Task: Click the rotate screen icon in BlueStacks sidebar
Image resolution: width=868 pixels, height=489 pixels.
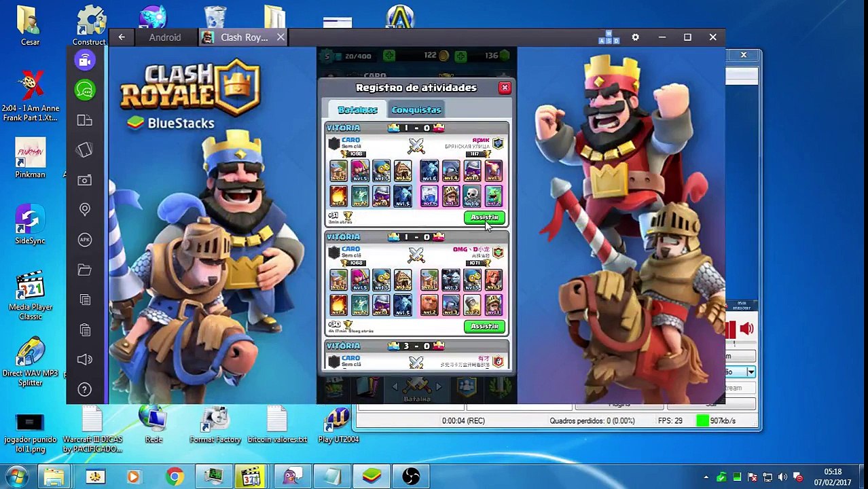Action: (85, 120)
